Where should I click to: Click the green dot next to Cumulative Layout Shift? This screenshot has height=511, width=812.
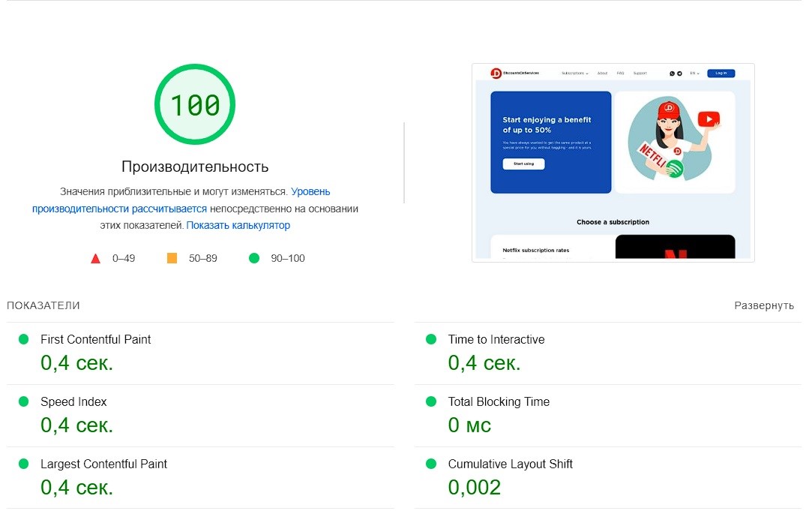click(432, 464)
